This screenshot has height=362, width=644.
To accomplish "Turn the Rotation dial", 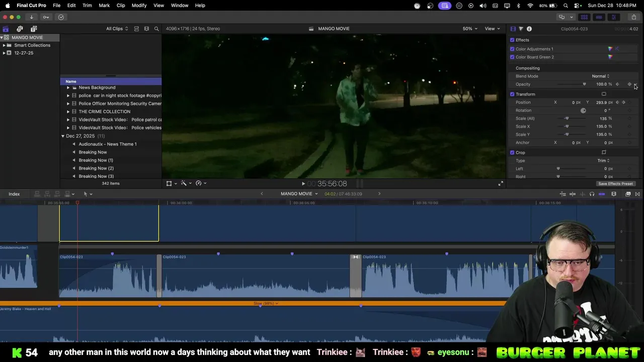I will pyautogui.click(x=583, y=111).
